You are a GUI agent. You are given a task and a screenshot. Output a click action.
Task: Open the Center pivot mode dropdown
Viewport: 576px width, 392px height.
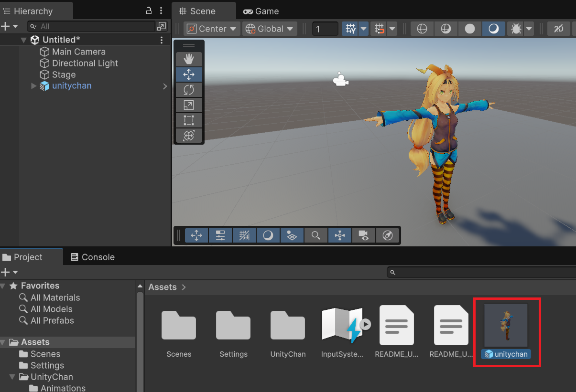[x=212, y=29]
